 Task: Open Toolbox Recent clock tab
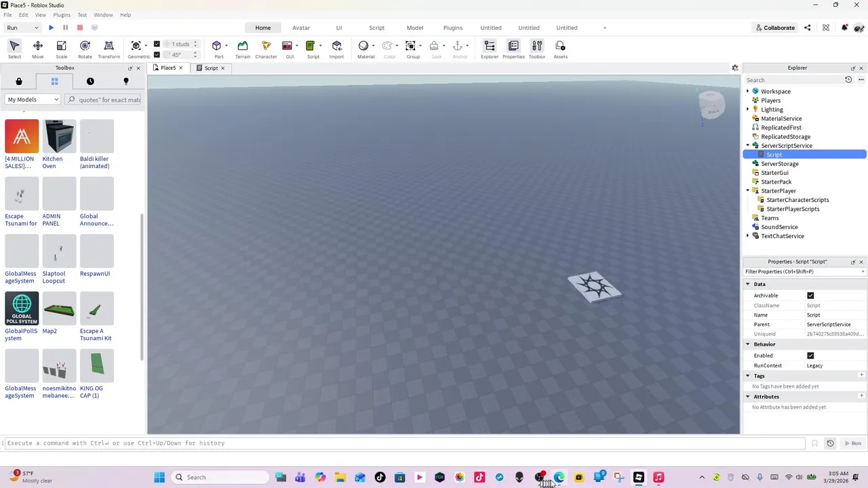(x=90, y=81)
